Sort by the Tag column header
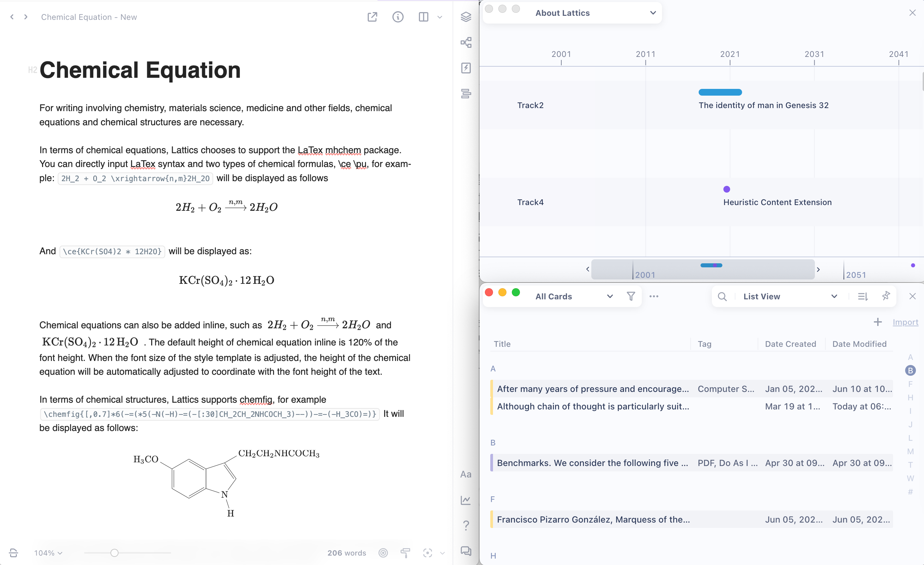Screen dimensions: 924x565 [704, 344]
